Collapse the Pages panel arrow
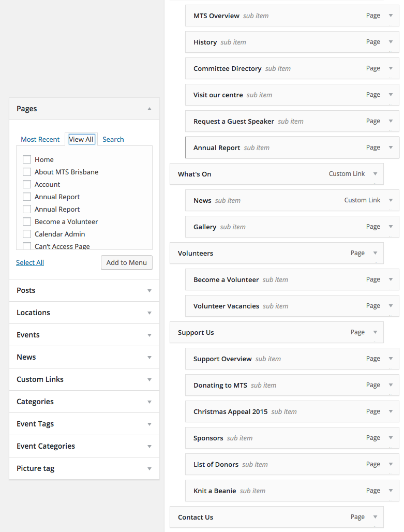This screenshot has width=404, height=532. pyautogui.click(x=149, y=109)
